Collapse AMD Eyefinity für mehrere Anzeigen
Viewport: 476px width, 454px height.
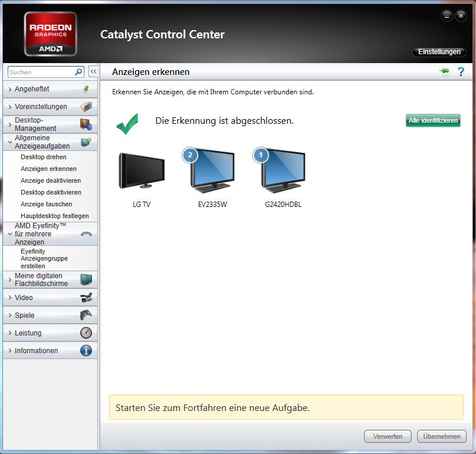coord(10,234)
